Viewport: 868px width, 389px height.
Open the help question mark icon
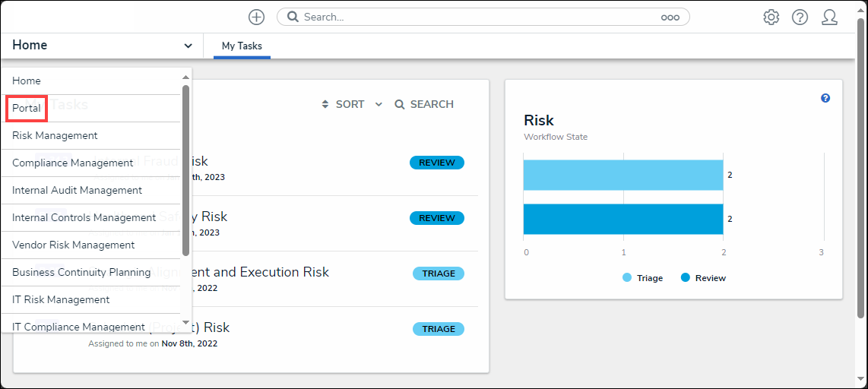tap(800, 17)
